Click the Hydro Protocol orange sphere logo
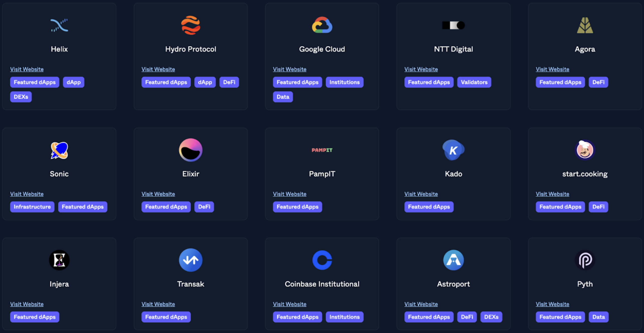 191,25
